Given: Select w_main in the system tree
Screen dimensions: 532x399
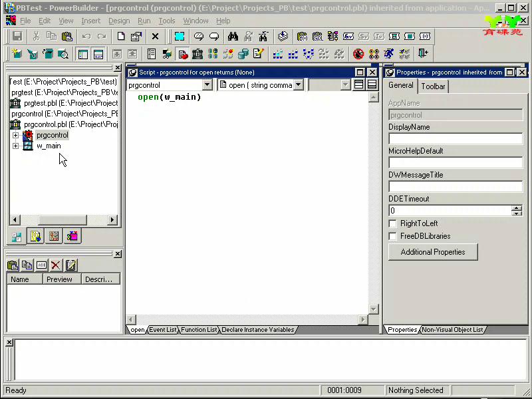Looking at the screenshot, I should [x=49, y=146].
